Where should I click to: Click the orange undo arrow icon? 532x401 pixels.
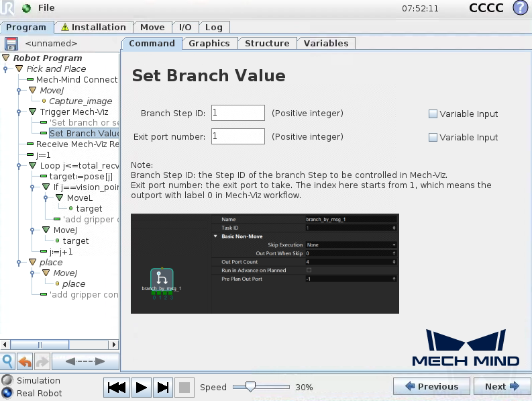point(25,361)
